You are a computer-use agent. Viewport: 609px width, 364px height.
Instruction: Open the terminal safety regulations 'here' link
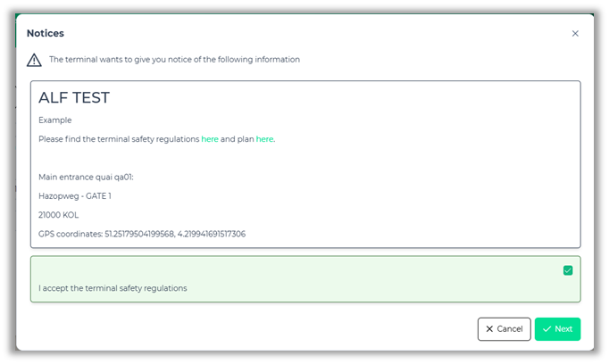[x=210, y=139]
